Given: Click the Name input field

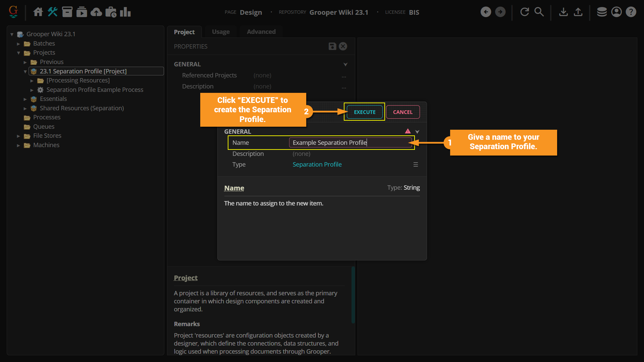Looking at the screenshot, I should coord(350,143).
